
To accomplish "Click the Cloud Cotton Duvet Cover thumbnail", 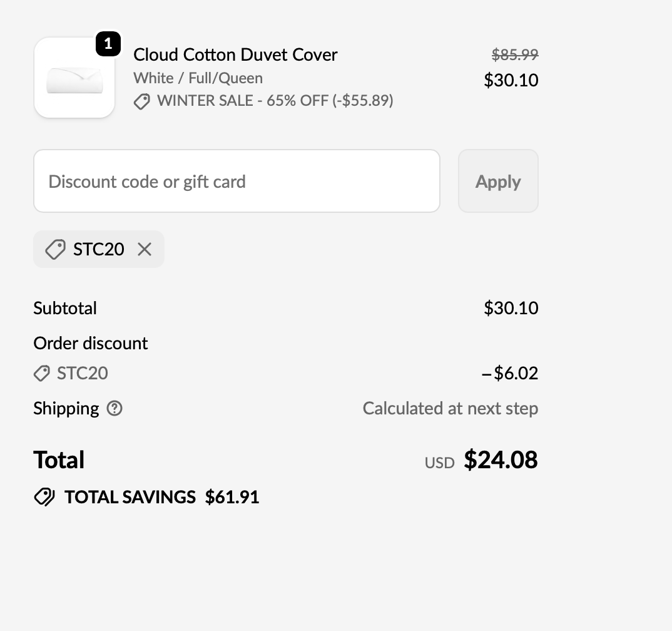I will (x=74, y=78).
